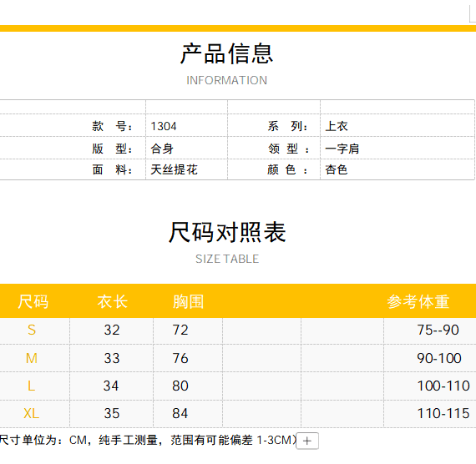Viewport: 476px width, 464px height.
Task: Click the 产品信息 heading
Action: click(x=226, y=54)
